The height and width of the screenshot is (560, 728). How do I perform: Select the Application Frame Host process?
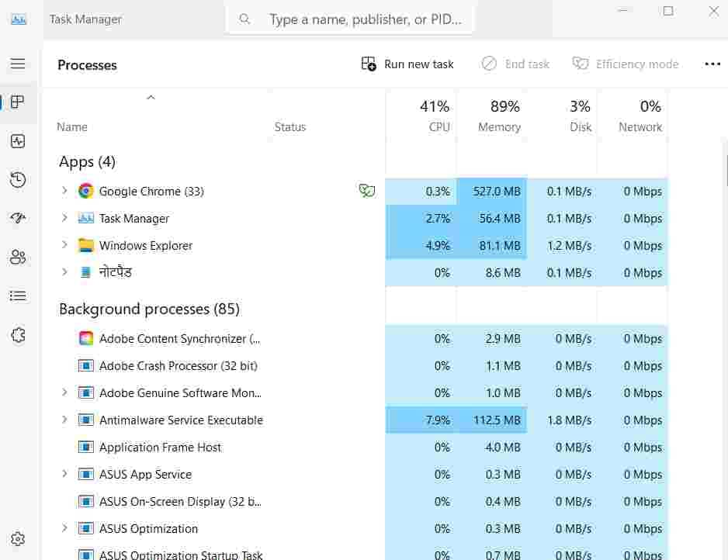coord(160,448)
